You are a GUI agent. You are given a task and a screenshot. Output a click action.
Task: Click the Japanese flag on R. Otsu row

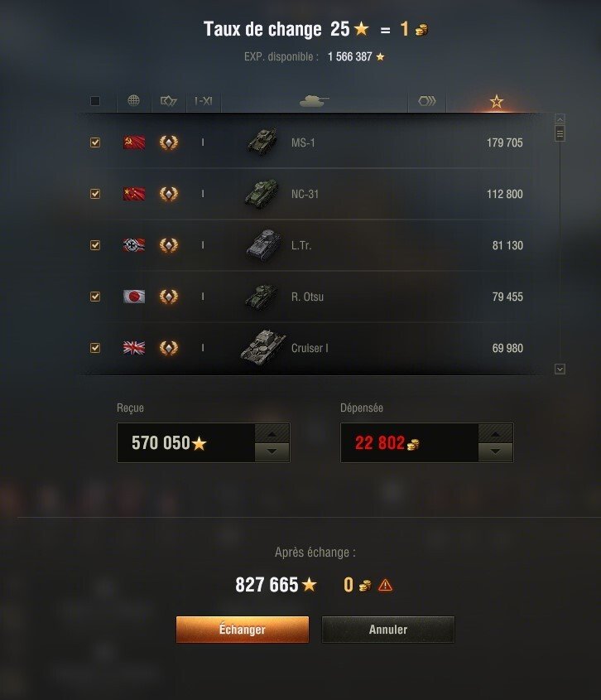134,297
